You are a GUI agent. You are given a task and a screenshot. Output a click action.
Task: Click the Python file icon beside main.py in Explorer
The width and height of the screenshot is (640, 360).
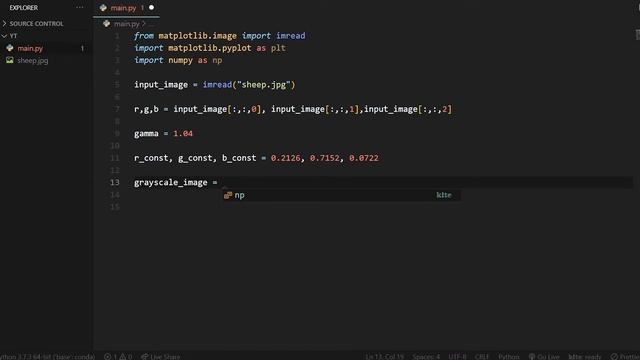coord(10,48)
